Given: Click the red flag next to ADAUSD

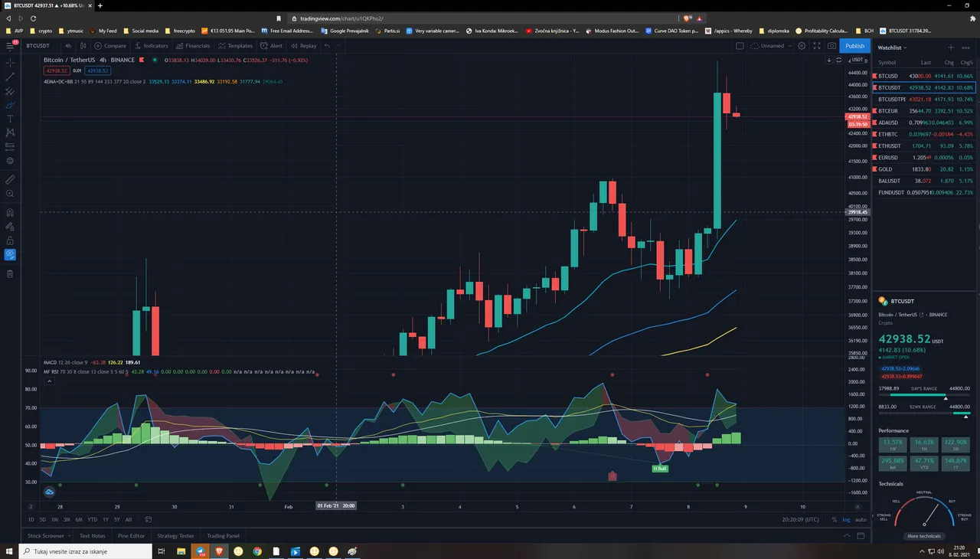Looking at the screenshot, I should click(x=875, y=123).
